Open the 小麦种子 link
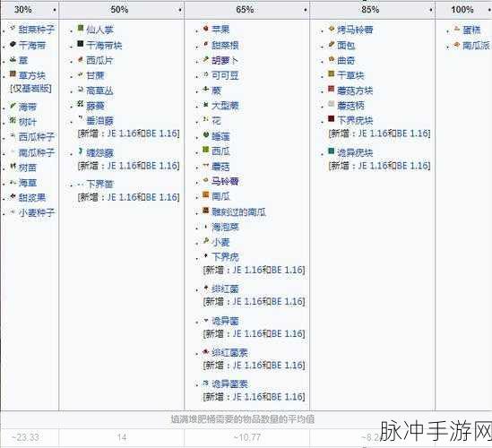The image size is (492, 448). point(37,212)
